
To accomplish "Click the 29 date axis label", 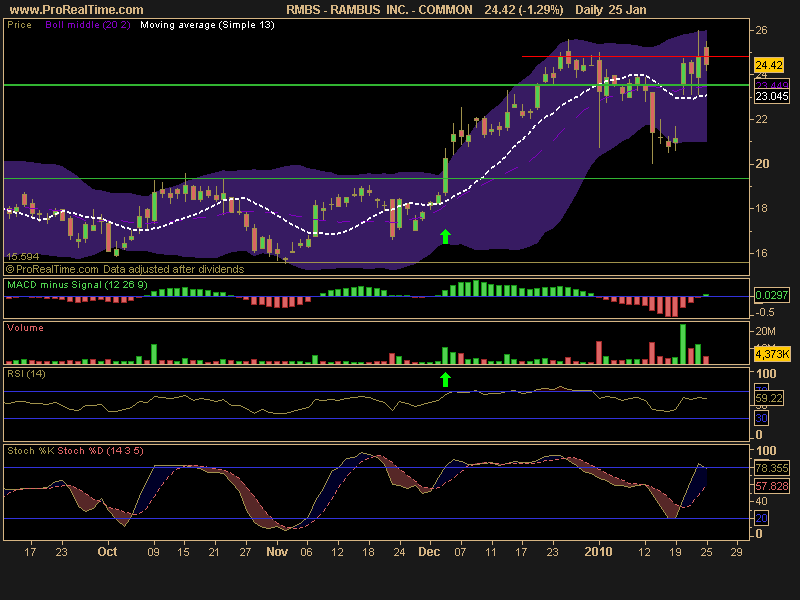I will (736, 552).
